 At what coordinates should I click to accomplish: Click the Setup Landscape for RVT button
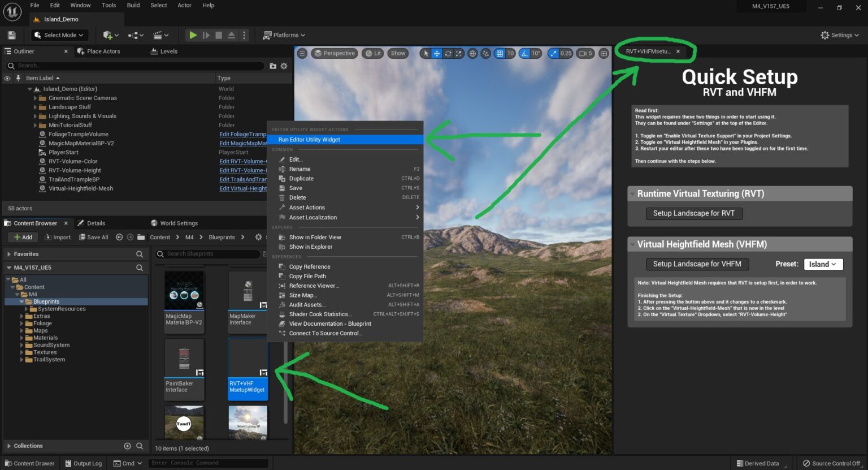pyautogui.click(x=694, y=213)
